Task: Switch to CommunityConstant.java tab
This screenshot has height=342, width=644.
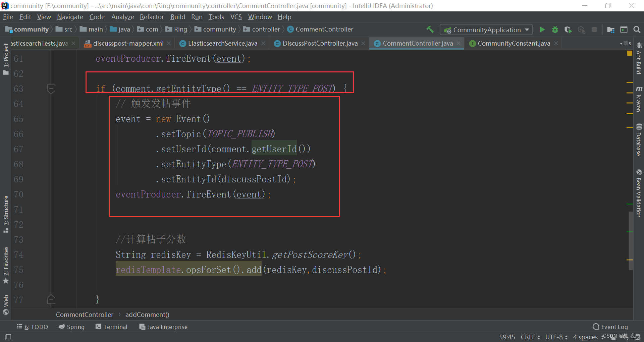Action: click(514, 43)
